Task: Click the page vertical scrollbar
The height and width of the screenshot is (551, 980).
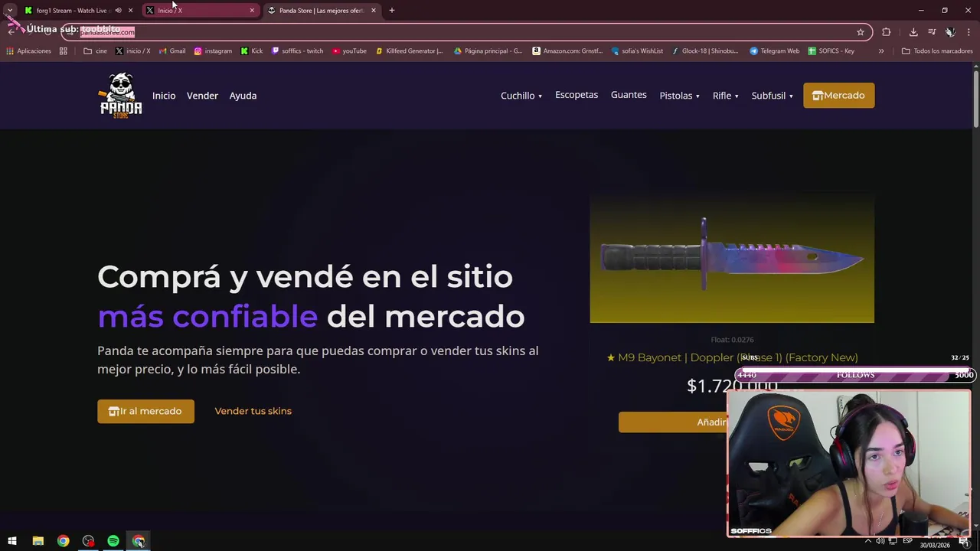Action: 976,99
